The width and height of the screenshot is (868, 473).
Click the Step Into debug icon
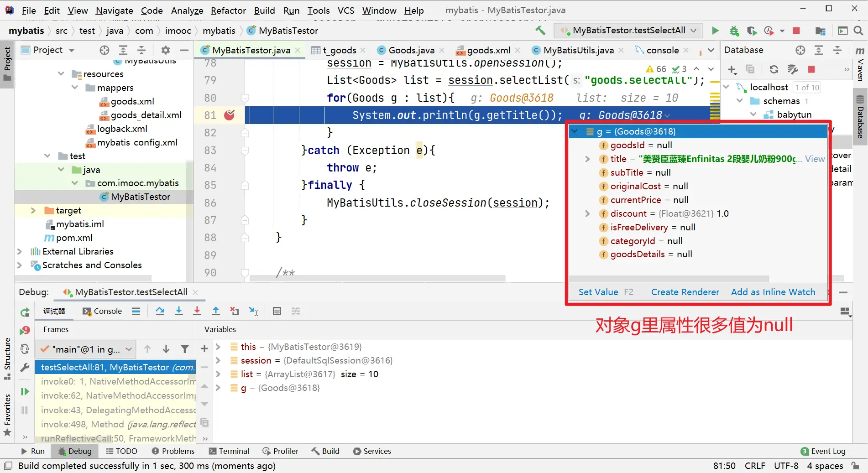(x=179, y=311)
